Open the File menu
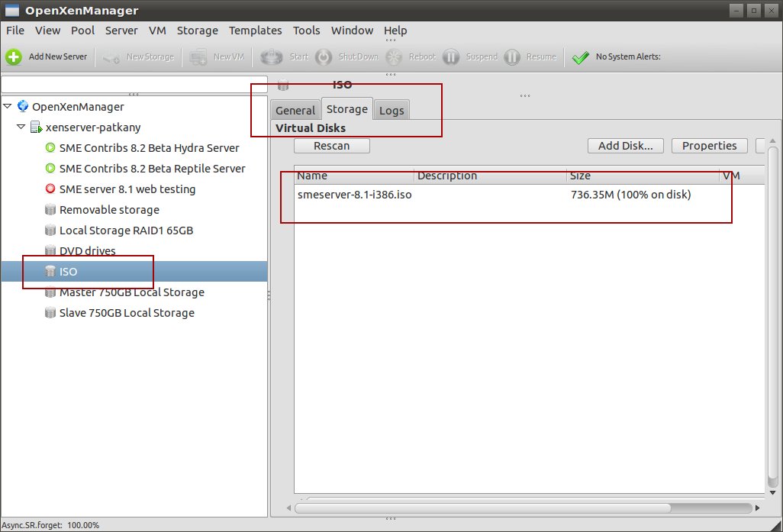 click(x=15, y=31)
